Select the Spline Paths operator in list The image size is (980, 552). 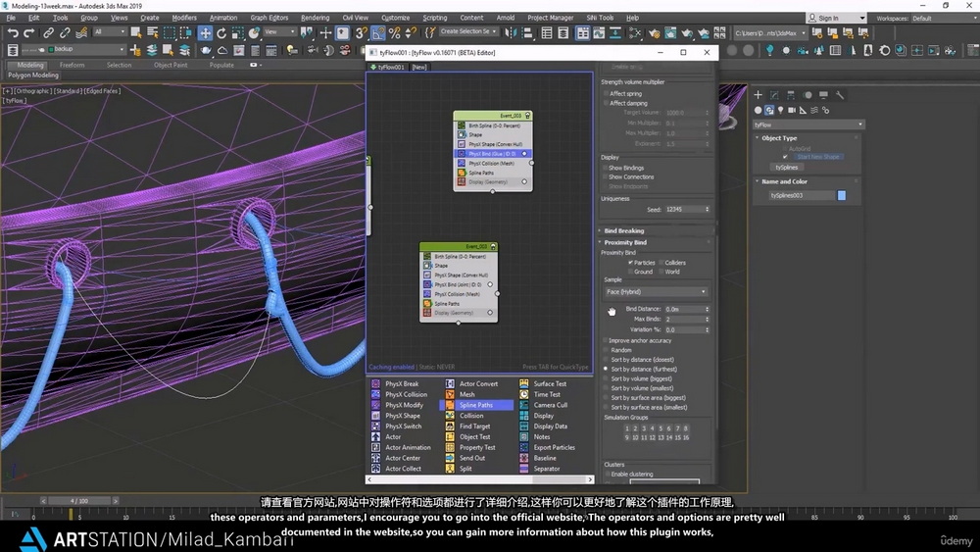pos(476,405)
